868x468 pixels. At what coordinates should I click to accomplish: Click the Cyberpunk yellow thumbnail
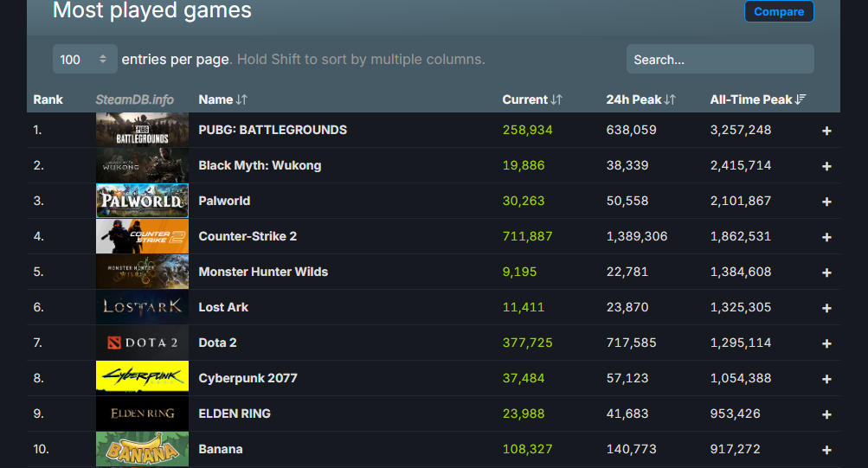142,378
